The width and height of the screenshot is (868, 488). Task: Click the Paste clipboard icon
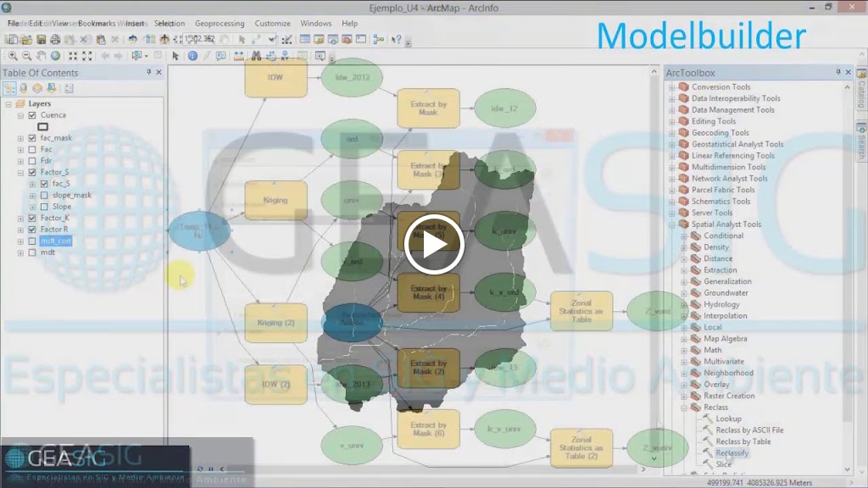101,39
